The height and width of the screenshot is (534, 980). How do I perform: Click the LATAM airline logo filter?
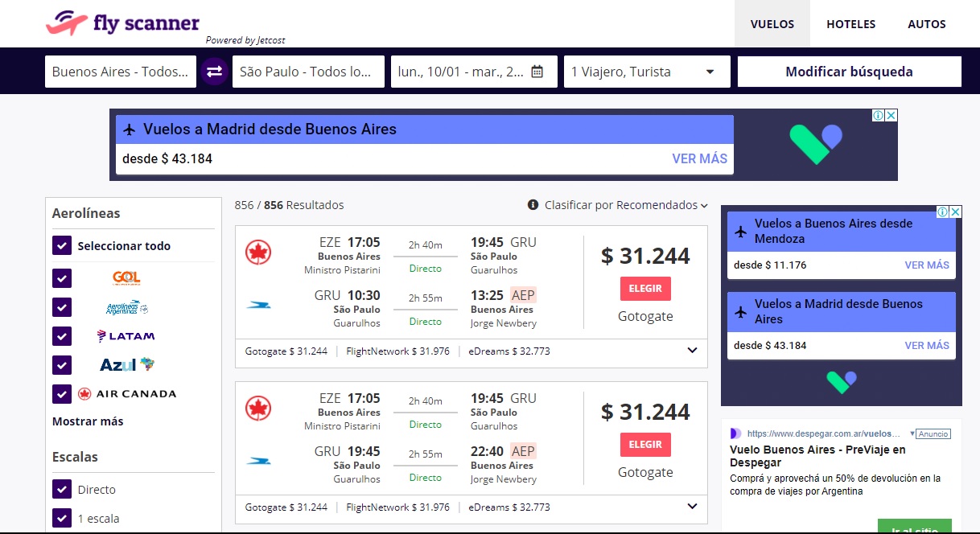[x=126, y=336]
